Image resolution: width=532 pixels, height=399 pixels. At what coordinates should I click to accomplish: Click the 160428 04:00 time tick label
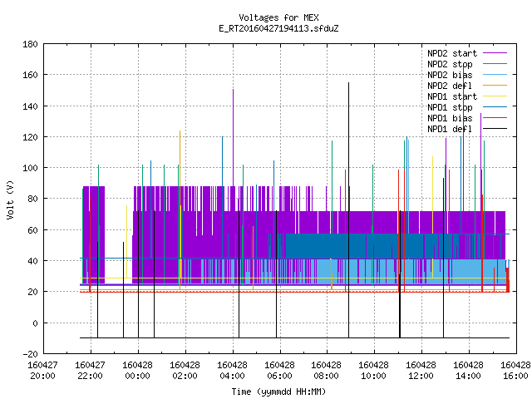coord(233,371)
